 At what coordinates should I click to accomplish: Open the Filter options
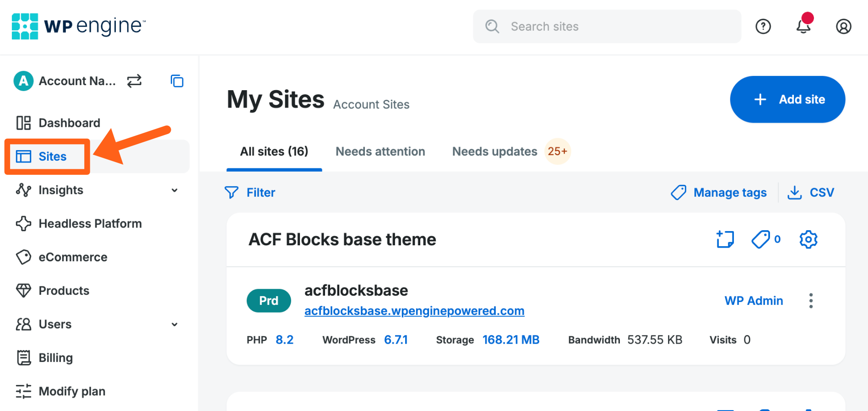(250, 193)
